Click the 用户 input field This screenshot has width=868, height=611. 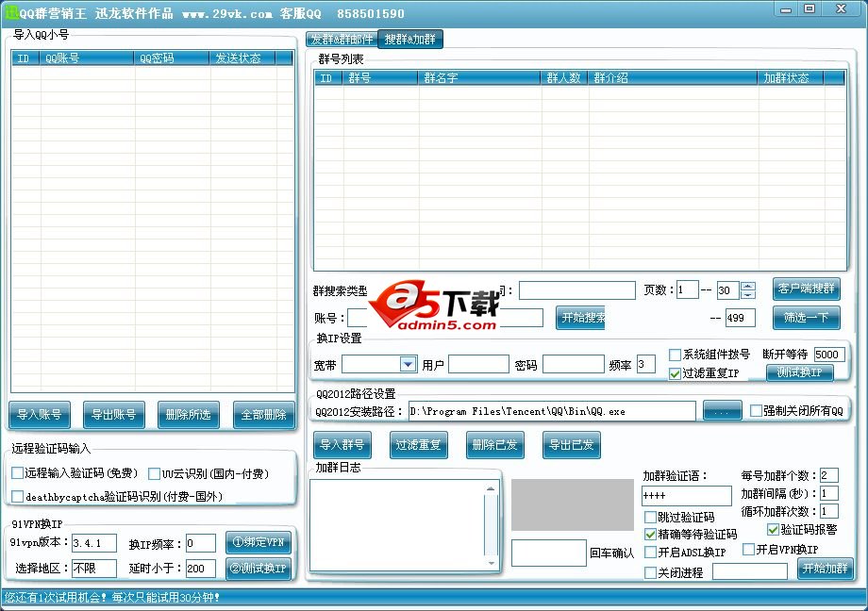coord(478,364)
